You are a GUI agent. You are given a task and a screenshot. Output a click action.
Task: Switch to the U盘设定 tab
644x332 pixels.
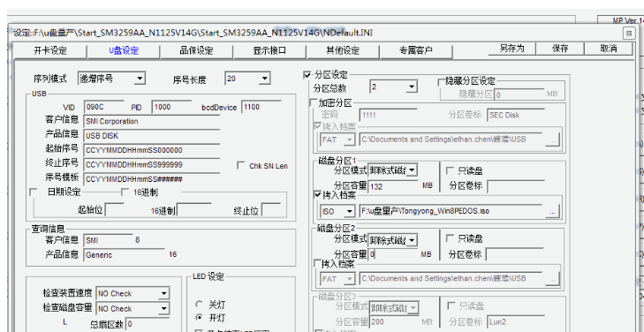123,51
